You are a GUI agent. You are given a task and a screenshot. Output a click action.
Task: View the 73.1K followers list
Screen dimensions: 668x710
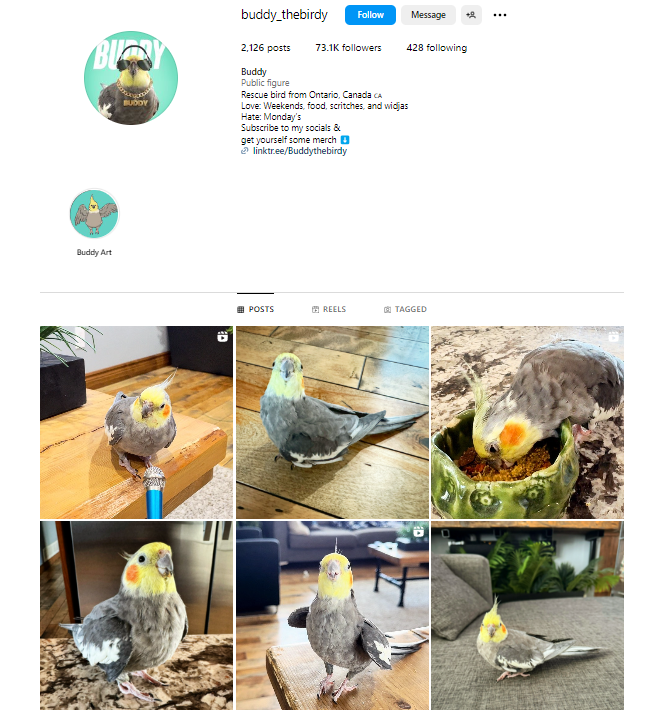pos(348,48)
